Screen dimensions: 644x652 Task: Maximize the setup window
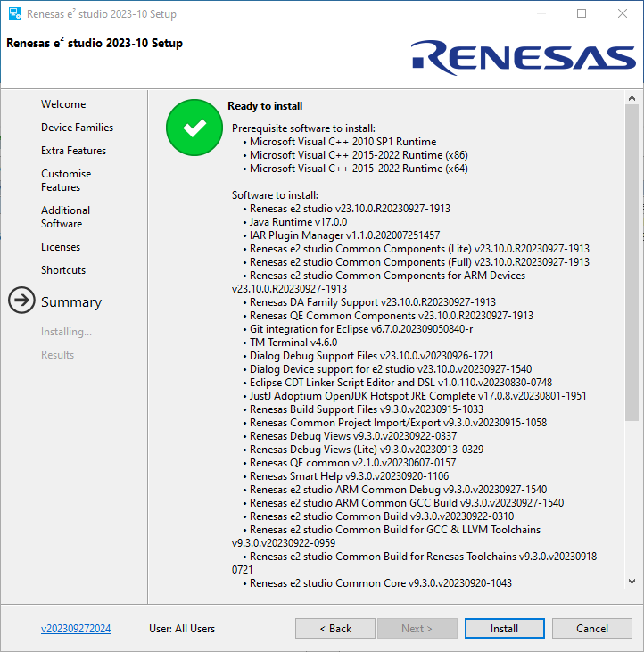[x=582, y=14]
